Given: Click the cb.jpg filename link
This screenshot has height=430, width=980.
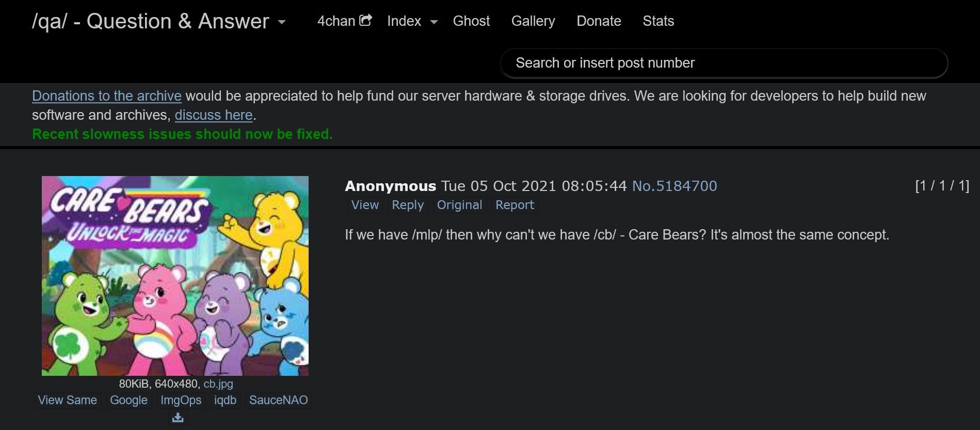Looking at the screenshot, I should pyautogui.click(x=218, y=384).
